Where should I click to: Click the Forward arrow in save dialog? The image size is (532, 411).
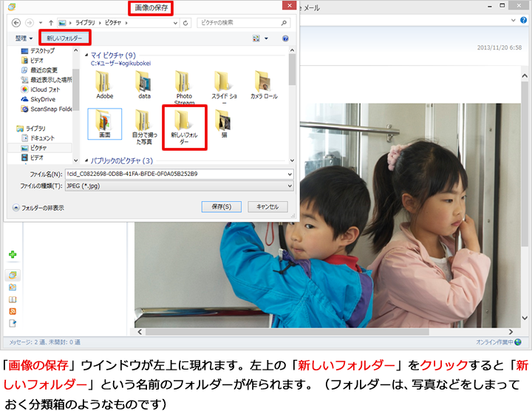[30, 23]
